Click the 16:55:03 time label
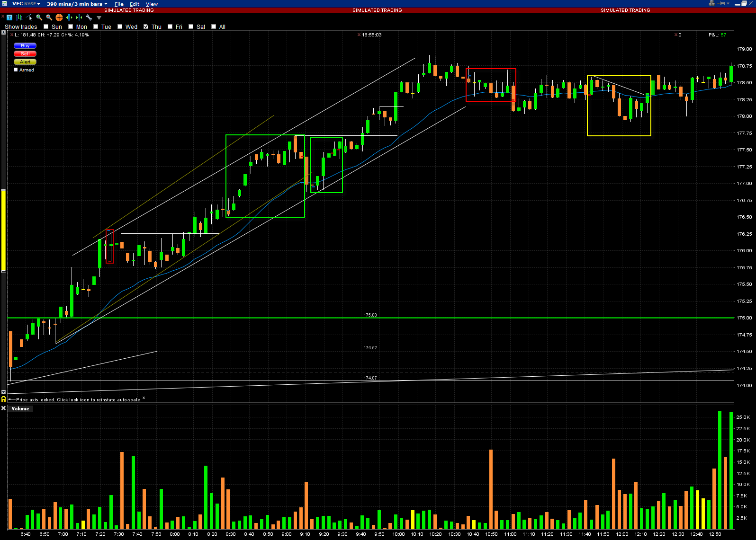Screen dimensions: 756x540 372,35
